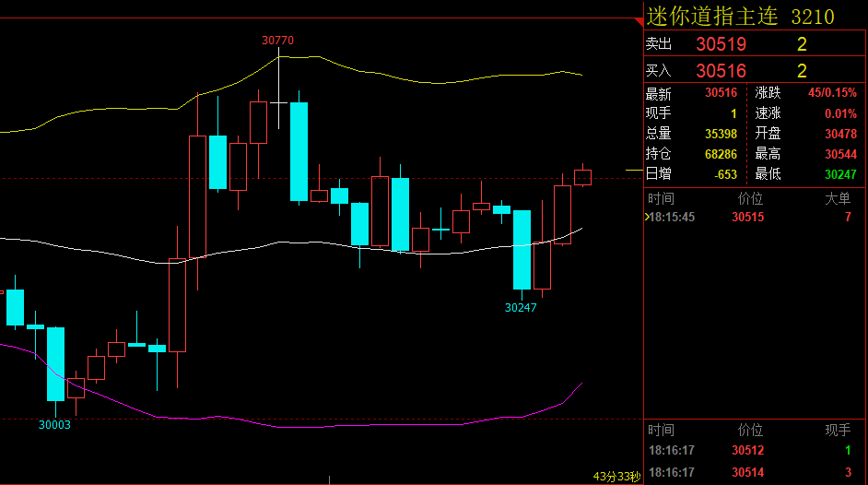
Task: Click the big order price 30515
Action: point(748,217)
